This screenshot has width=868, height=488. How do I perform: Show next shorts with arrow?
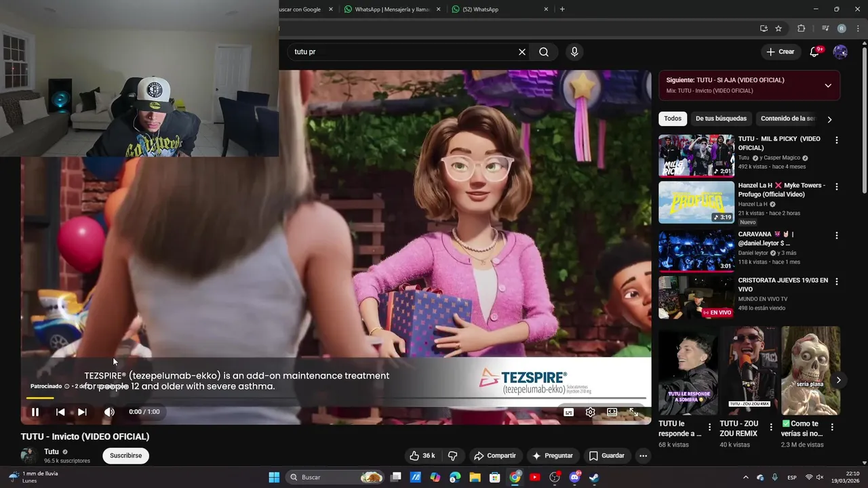838,380
